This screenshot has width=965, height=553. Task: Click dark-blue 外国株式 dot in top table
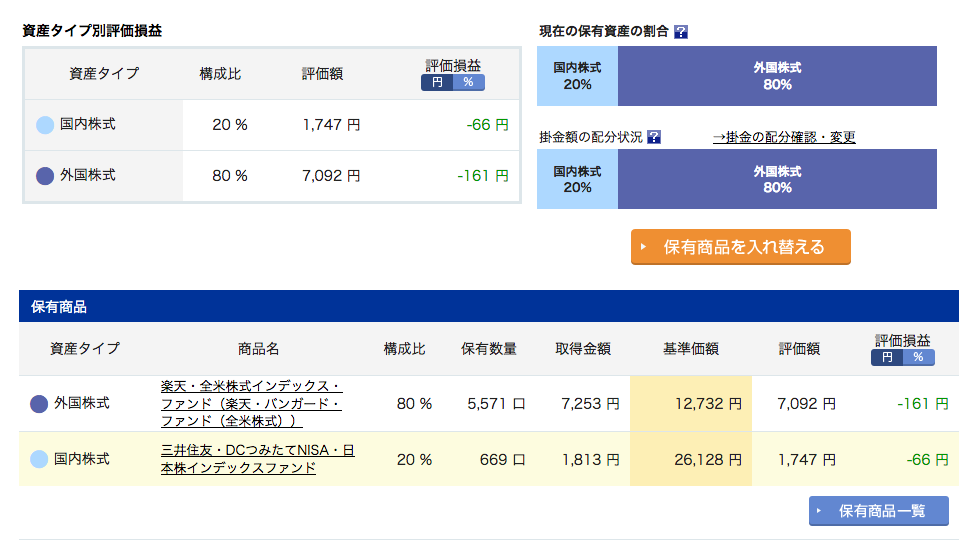[45, 176]
